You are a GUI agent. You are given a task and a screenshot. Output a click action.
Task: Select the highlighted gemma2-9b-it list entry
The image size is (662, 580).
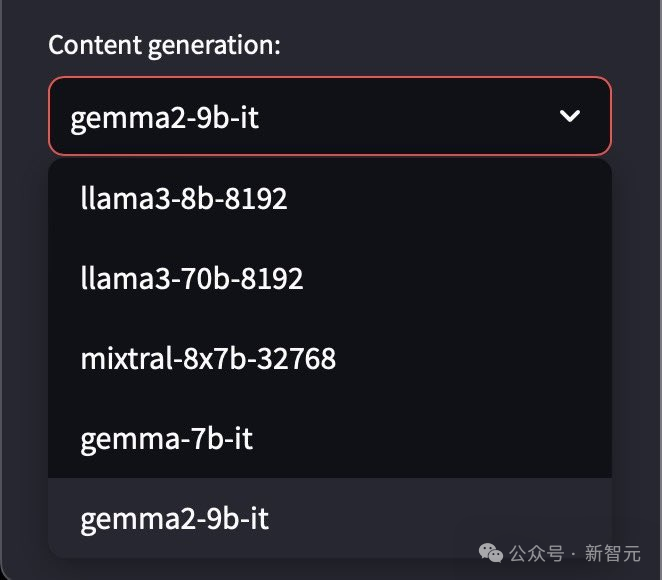click(174, 518)
